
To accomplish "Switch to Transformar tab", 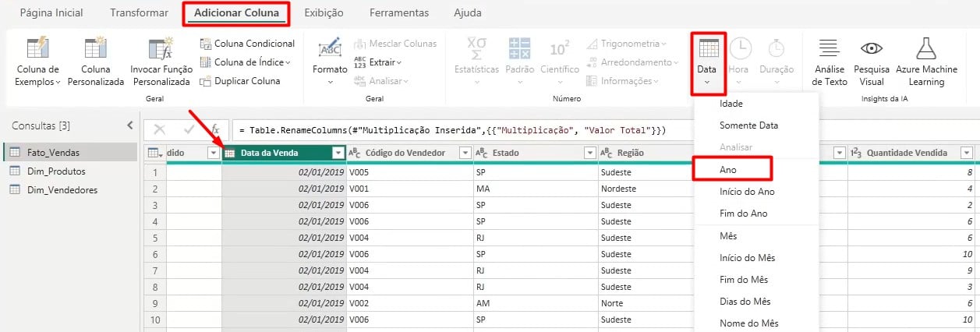I will point(139,13).
